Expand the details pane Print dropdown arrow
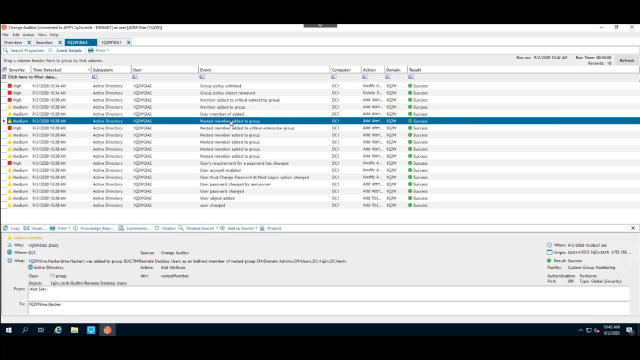Screen dimensions: 640x360 point(69,228)
